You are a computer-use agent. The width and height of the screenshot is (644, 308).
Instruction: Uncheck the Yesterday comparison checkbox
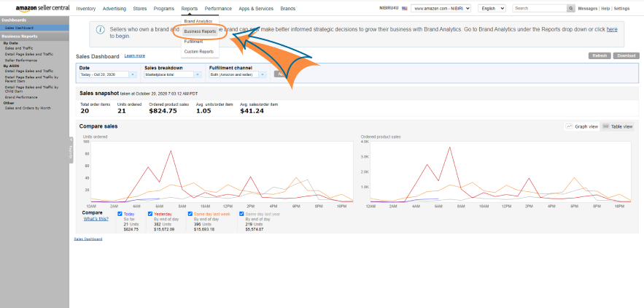point(150,214)
